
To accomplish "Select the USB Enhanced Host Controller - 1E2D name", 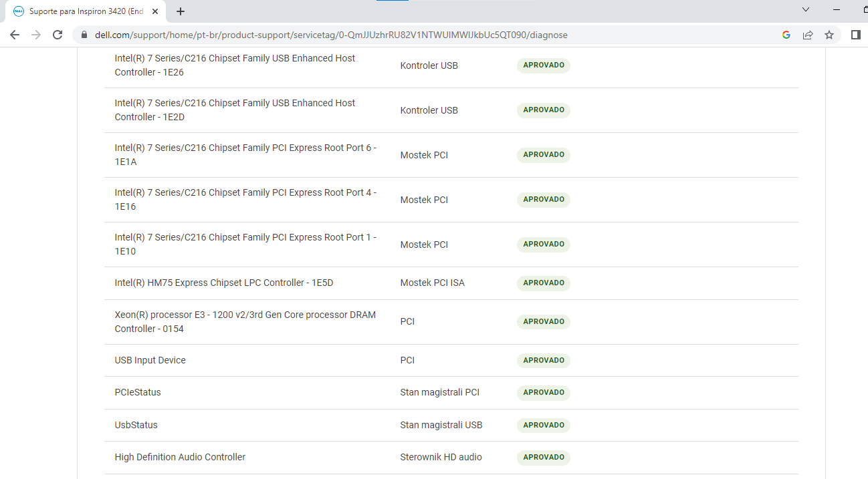I will 235,110.
